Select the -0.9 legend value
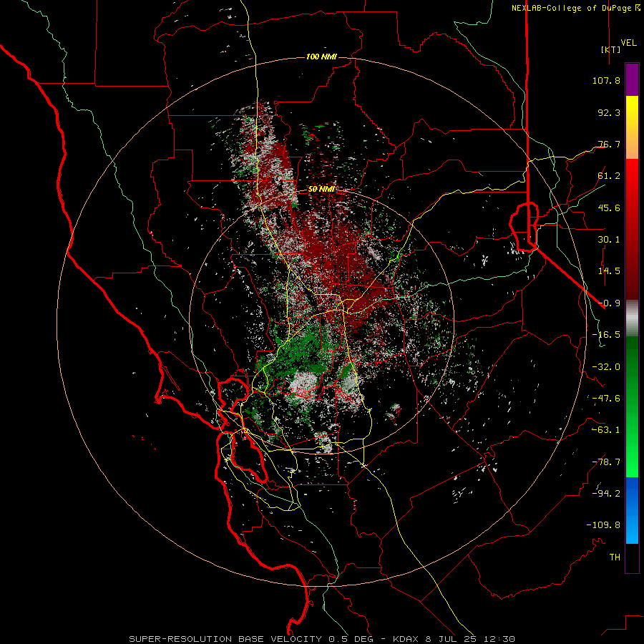Viewport: 644px width, 644px height. click(609, 303)
